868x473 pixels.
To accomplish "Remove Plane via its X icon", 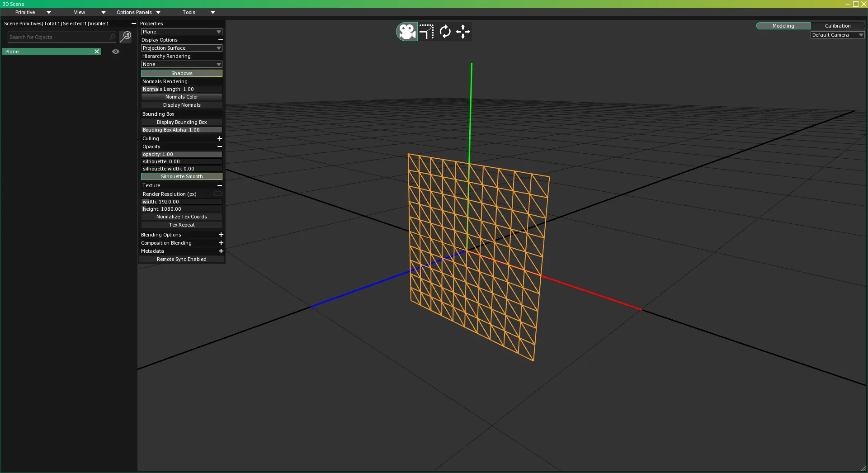I will pyautogui.click(x=96, y=52).
